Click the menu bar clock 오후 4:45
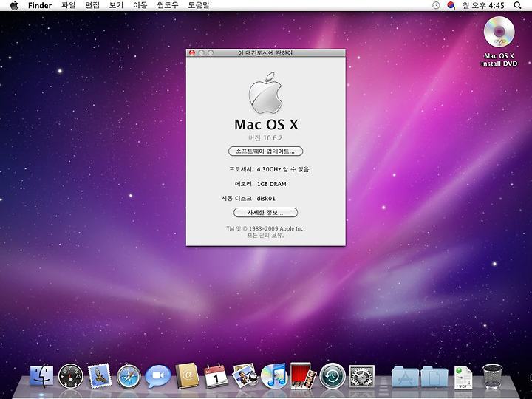This screenshot has height=399, width=532. pos(483,5)
